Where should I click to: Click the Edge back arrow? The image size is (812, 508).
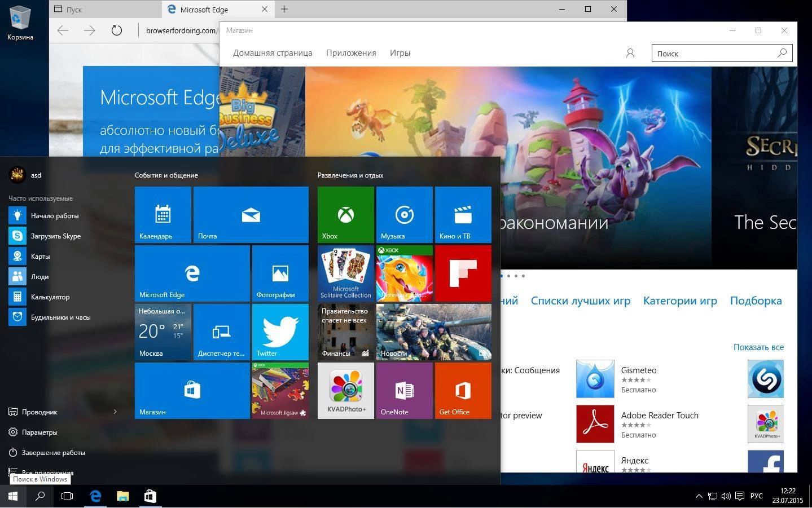(x=63, y=30)
